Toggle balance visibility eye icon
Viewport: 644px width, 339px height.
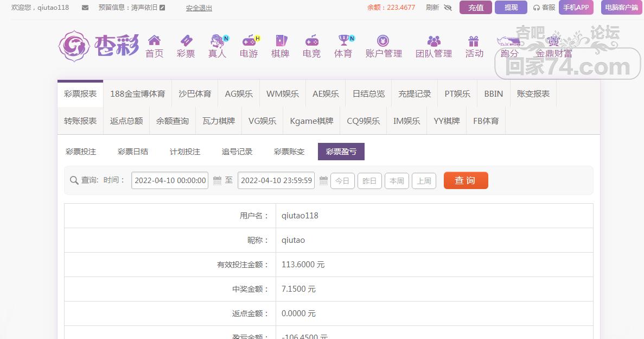[448, 8]
